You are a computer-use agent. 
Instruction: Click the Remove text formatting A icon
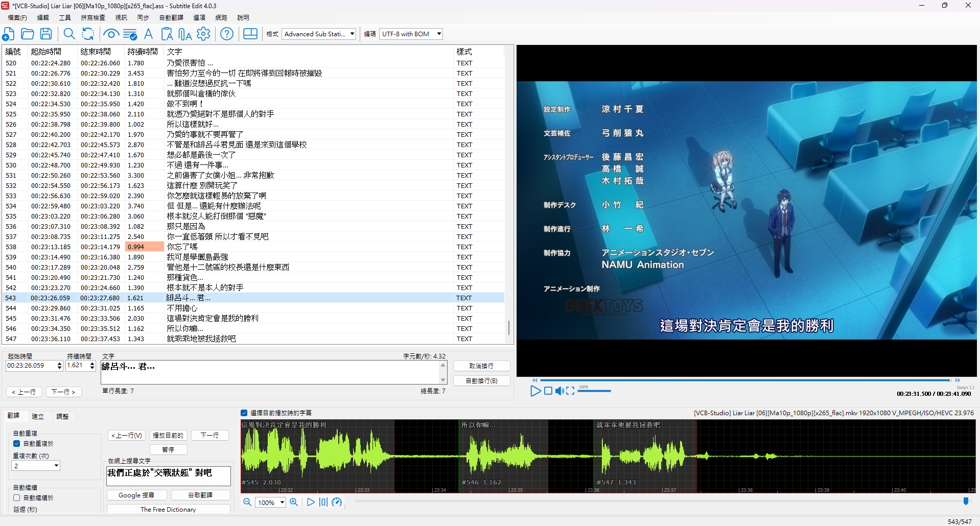(x=148, y=34)
